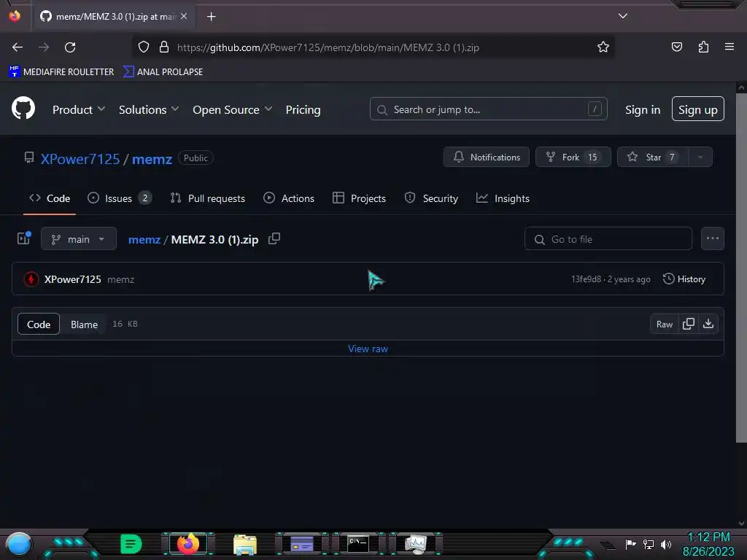
Task: Open the Start orb menu
Action: (18, 544)
